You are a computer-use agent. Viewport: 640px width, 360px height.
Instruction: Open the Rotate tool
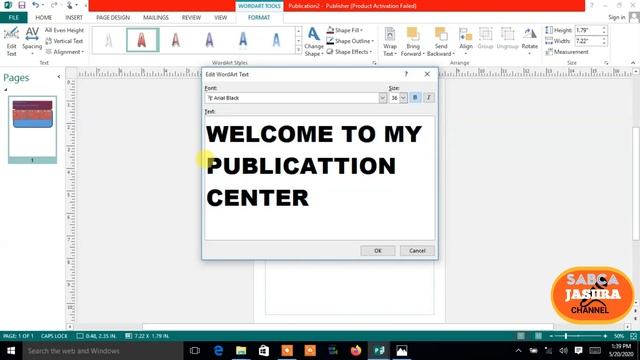[x=530, y=42]
